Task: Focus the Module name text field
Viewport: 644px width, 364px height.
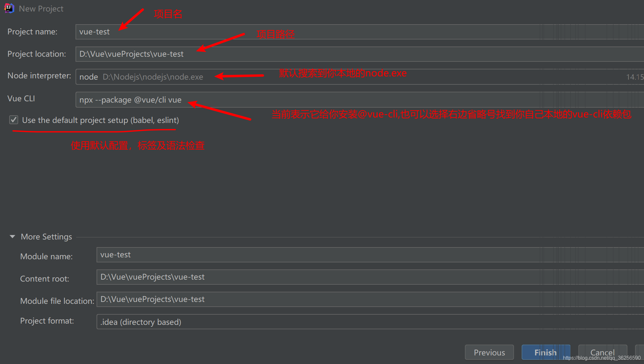Action: click(319, 255)
